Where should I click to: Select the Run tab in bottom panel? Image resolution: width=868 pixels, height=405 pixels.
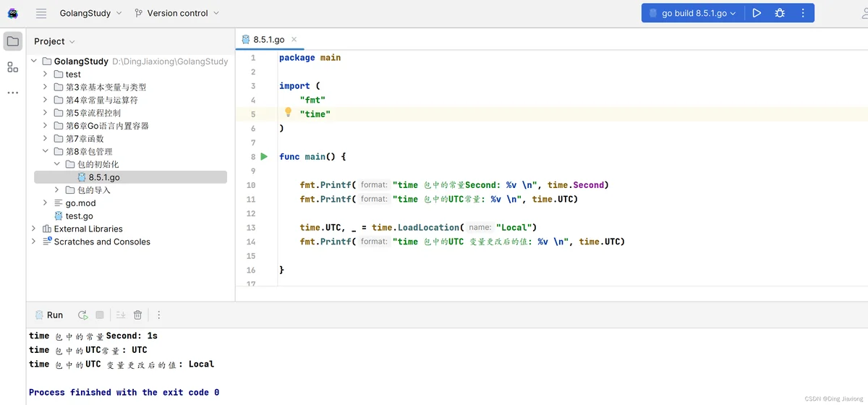point(49,315)
